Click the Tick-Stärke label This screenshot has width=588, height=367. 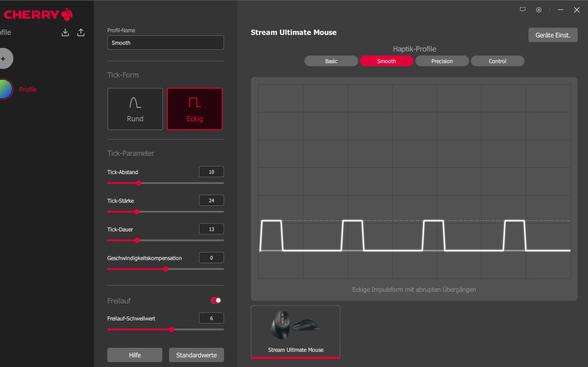121,201
